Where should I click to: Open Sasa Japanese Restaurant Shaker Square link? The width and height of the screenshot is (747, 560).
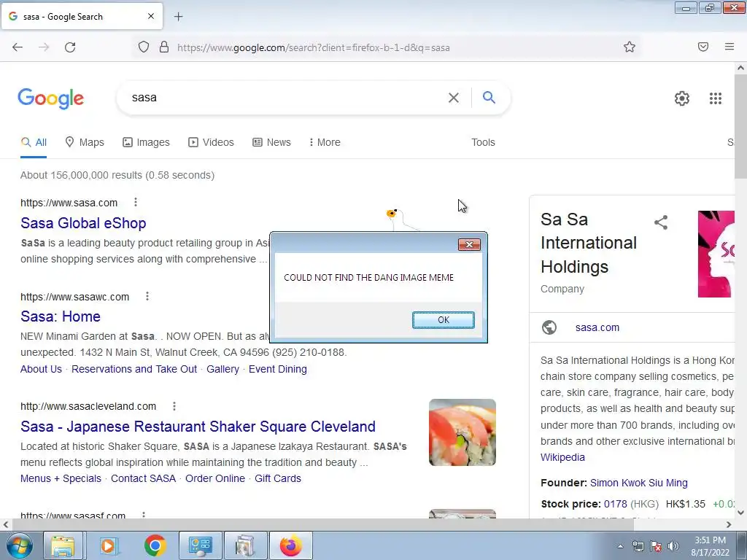tap(198, 426)
